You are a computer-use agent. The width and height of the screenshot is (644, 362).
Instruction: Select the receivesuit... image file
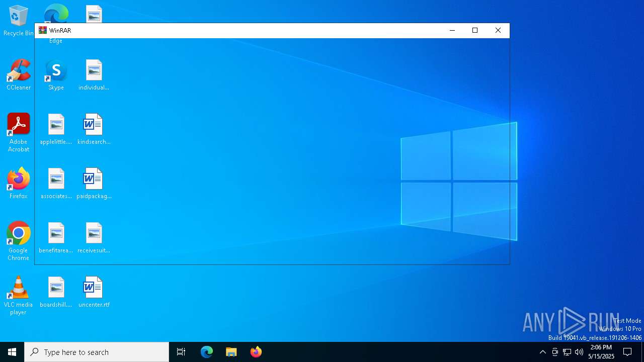(94, 238)
